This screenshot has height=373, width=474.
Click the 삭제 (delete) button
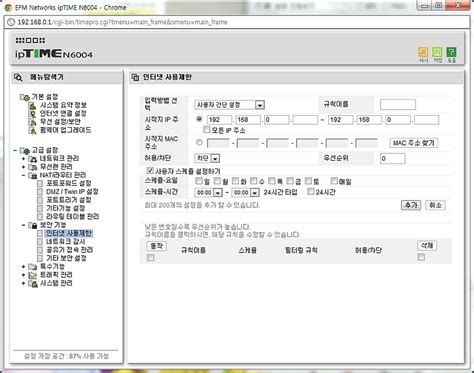(x=427, y=246)
